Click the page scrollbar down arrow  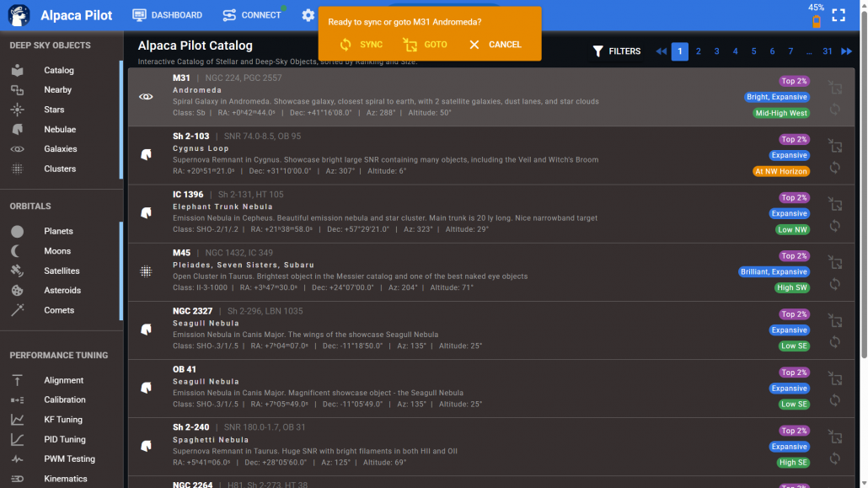pyautogui.click(x=863, y=483)
